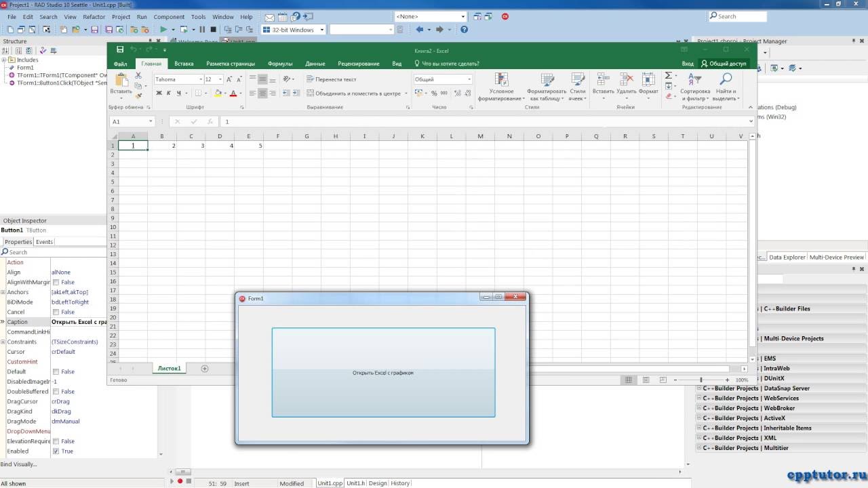Click the AutoSum sigma icon in Excel

(668, 75)
